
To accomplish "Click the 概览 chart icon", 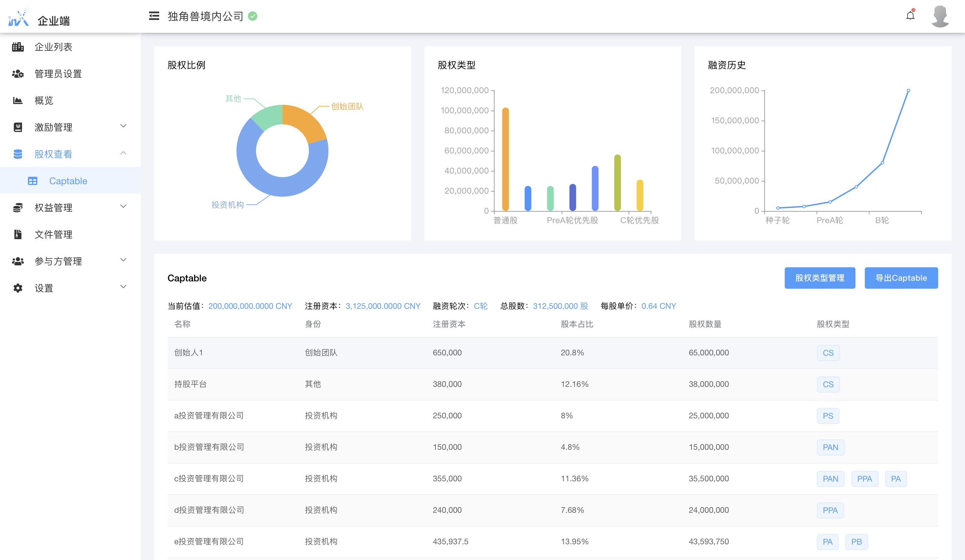I will pos(18,101).
